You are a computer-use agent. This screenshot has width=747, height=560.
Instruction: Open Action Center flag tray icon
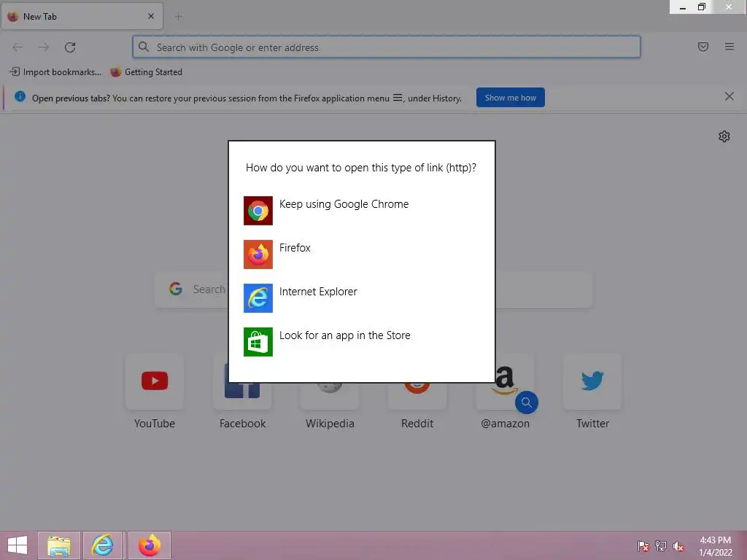tap(643, 545)
